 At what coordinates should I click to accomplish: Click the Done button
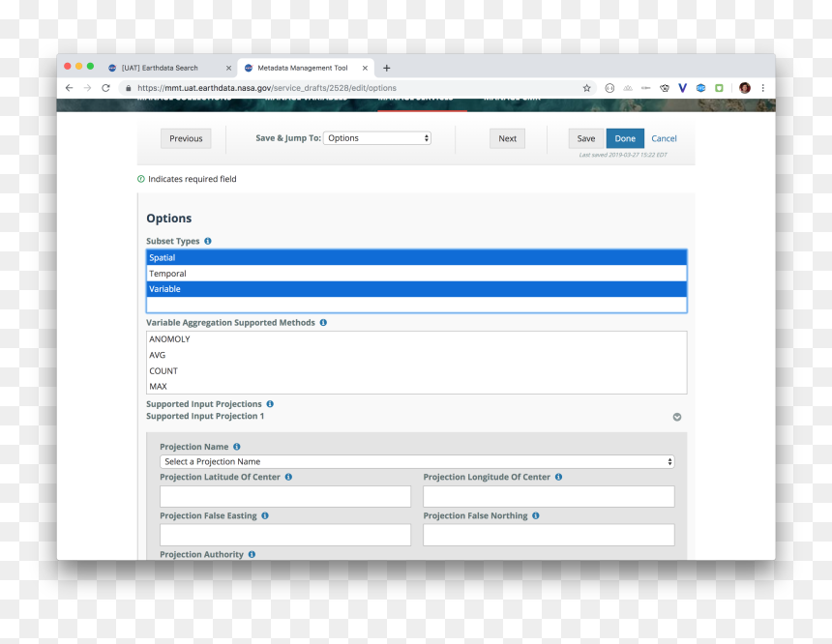point(625,138)
